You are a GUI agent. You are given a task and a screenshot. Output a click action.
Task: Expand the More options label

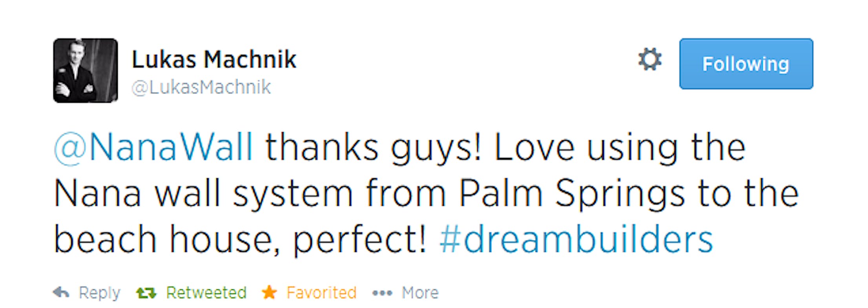[x=420, y=293]
